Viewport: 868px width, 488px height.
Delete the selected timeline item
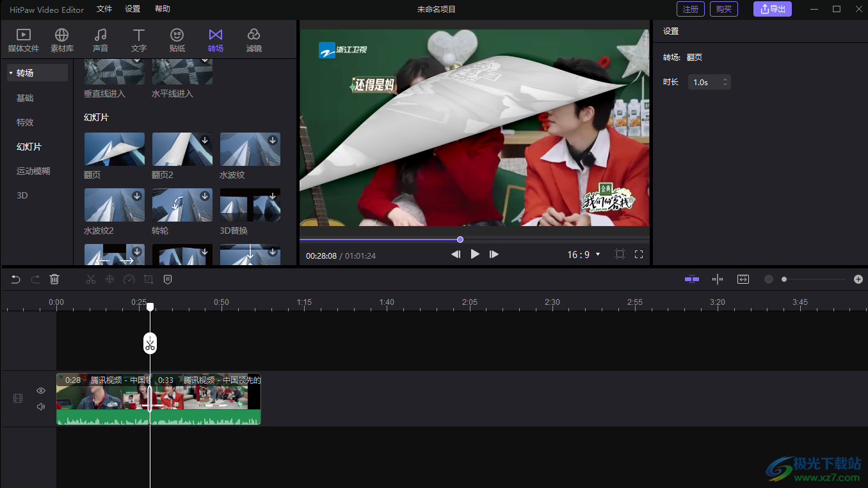[54, 279]
